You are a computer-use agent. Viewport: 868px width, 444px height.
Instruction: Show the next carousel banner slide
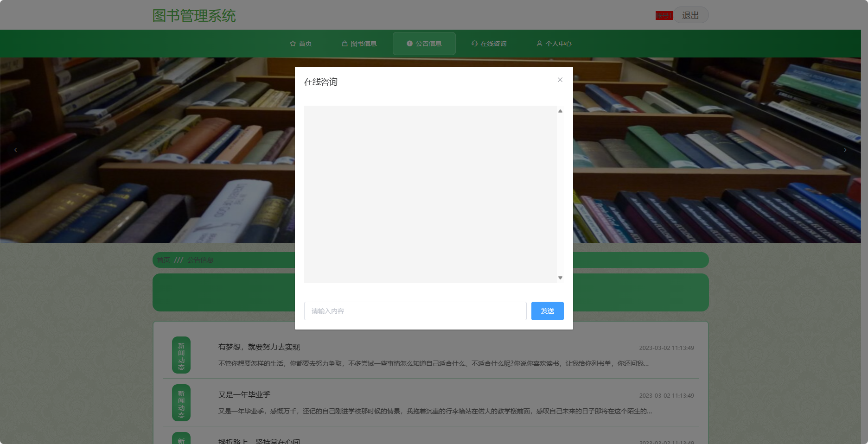coord(845,150)
